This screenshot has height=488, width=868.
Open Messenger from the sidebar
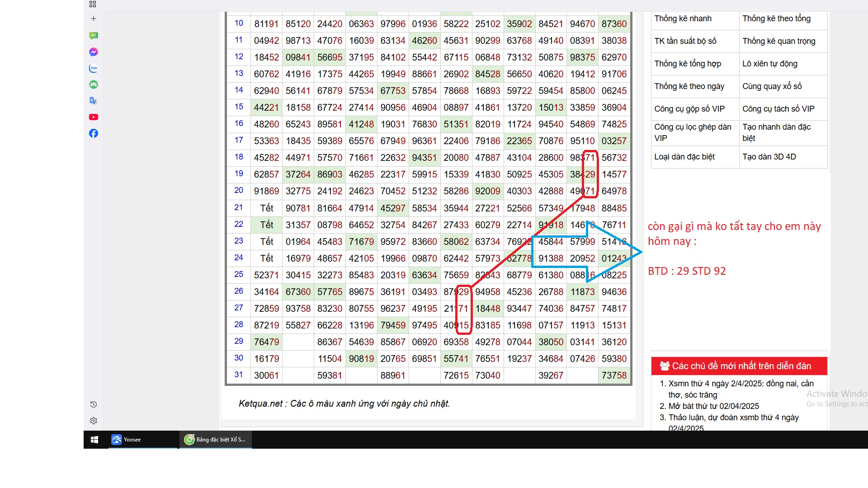(x=94, y=52)
